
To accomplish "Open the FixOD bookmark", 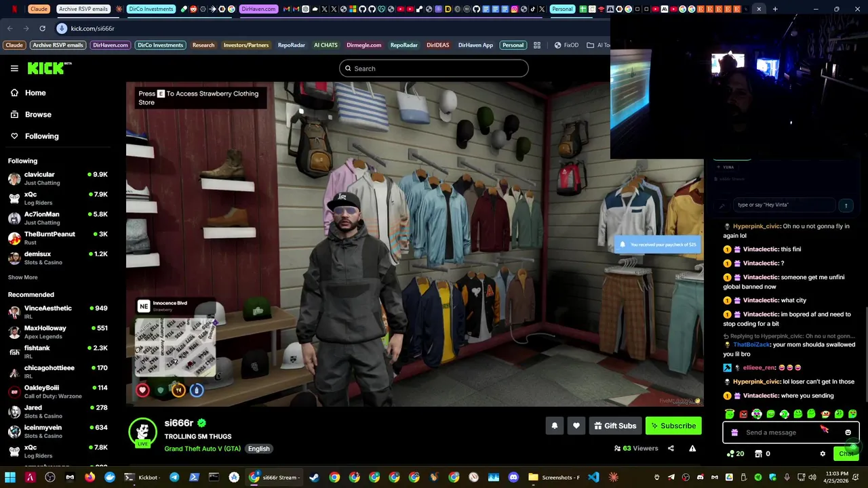I will (566, 45).
